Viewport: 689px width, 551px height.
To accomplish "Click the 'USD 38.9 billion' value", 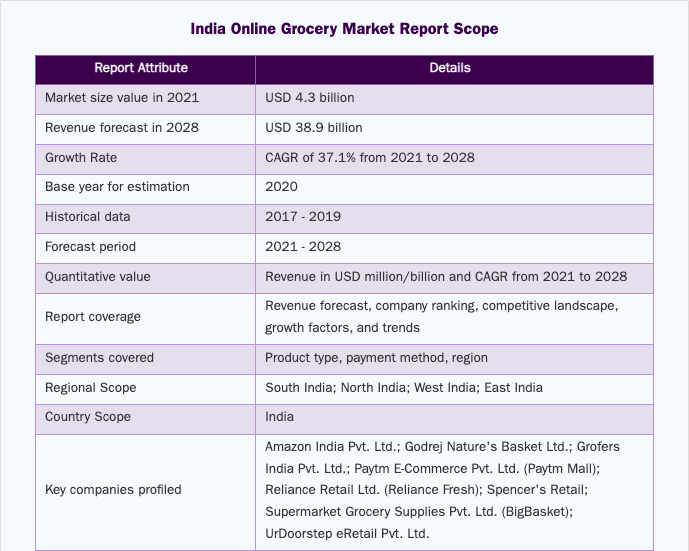I will click(314, 128).
